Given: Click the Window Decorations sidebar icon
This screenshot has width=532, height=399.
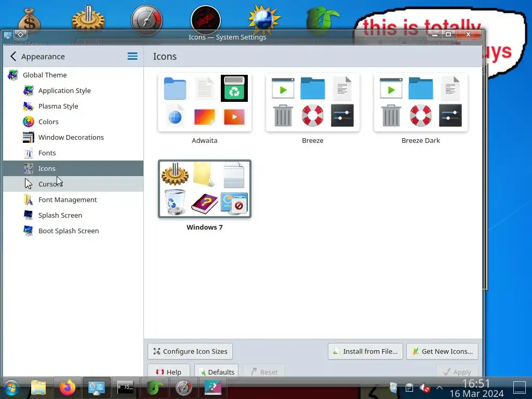Looking at the screenshot, I should click(29, 137).
